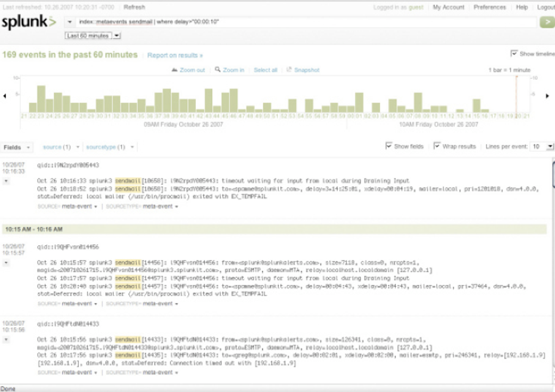
Task: Select the timeline bar at minute 23
Action: [41, 99]
